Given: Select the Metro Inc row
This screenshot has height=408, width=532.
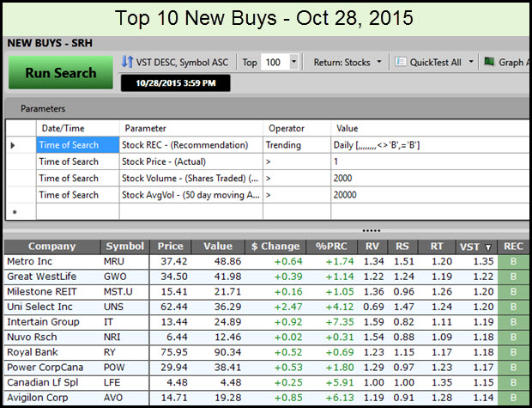Looking at the screenshot, I should 266,262.
